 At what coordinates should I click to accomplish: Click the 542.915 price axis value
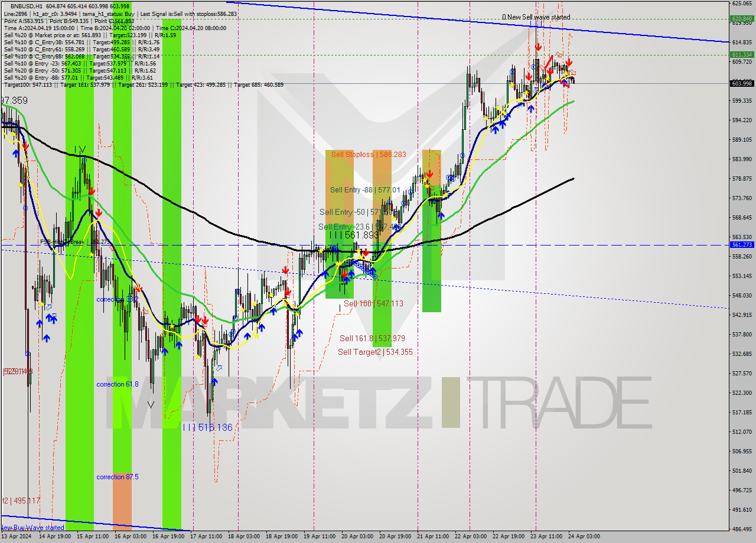pyautogui.click(x=742, y=315)
